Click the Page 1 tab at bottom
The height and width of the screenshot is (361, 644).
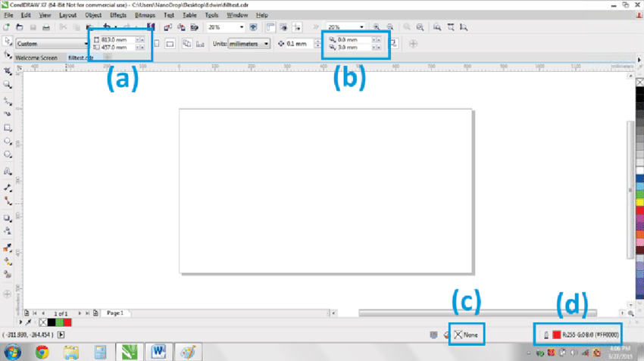coord(114,312)
